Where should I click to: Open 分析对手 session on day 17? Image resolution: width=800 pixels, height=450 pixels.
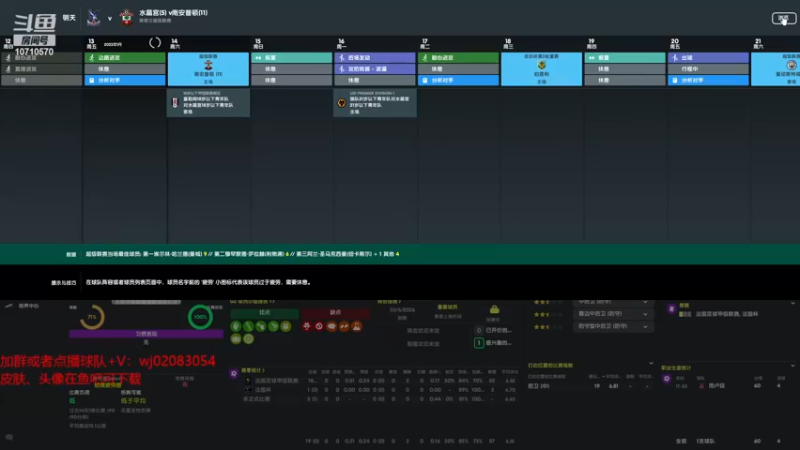[x=458, y=80]
